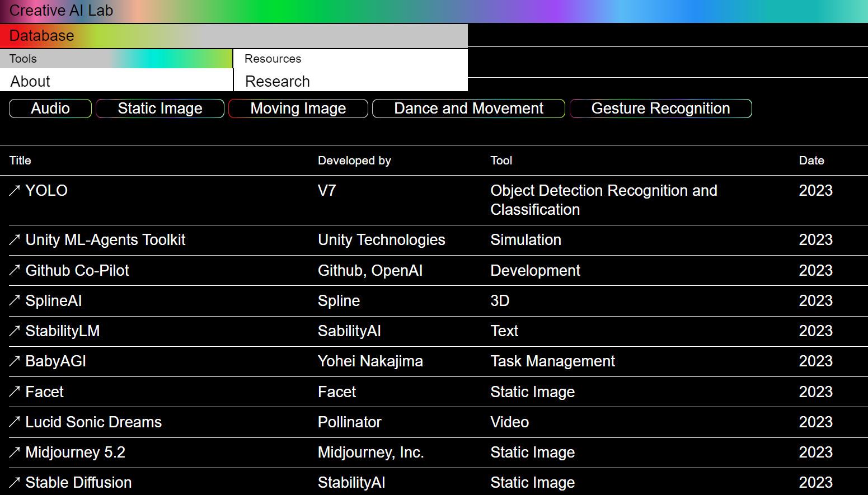Click the Spline developer cell

coord(339,301)
